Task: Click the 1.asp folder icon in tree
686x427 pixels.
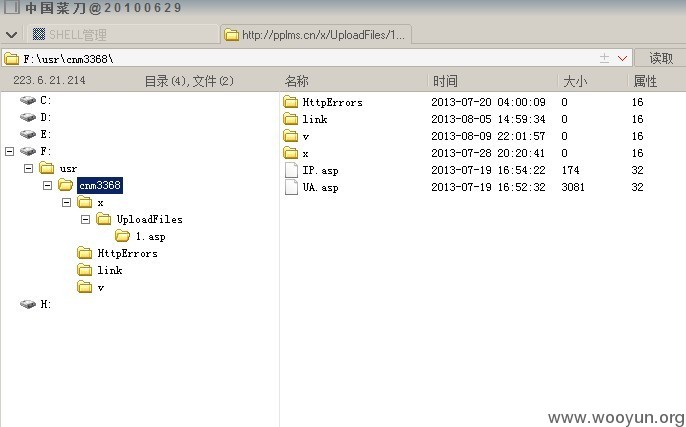Action: pos(122,236)
